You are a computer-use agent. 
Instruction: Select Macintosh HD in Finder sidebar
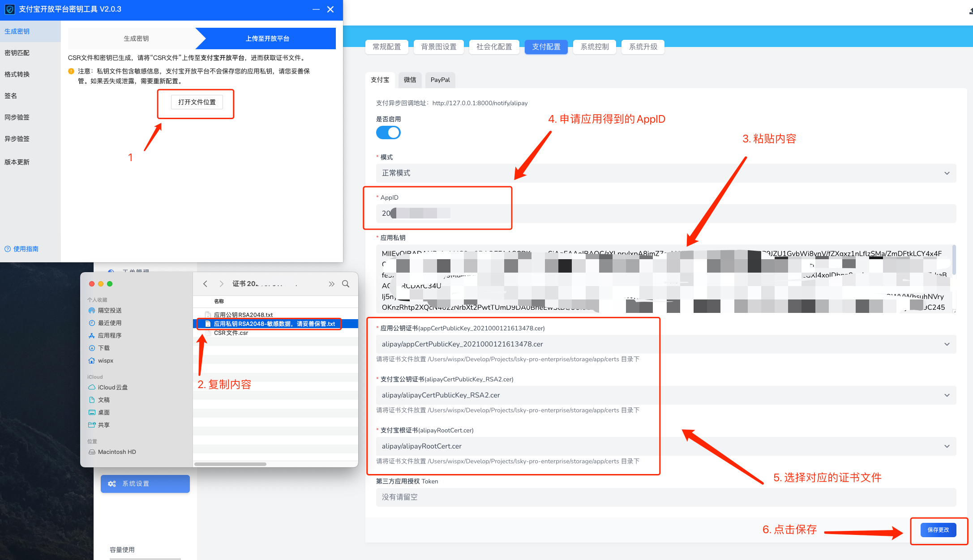pos(112,452)
